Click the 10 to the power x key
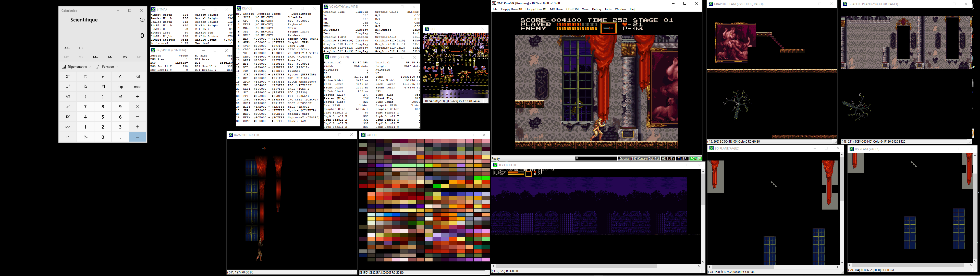This screenshot has width=980, height=276. pyautogui.click(x=68, y=117)
